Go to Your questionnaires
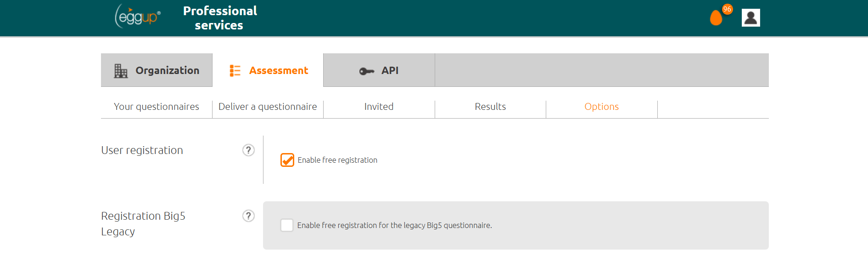Image resolution: width=868 pixels, height=262 pixels. [157, 107]
